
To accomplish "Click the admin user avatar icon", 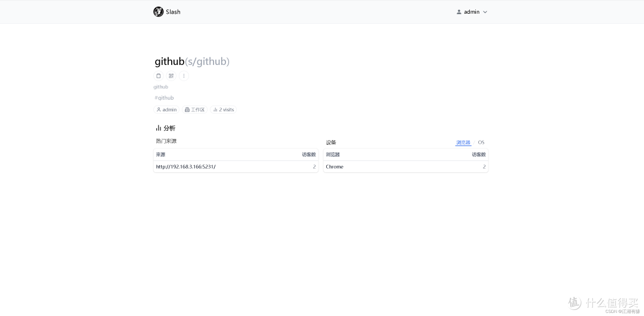I will click(x=459, y=12).
